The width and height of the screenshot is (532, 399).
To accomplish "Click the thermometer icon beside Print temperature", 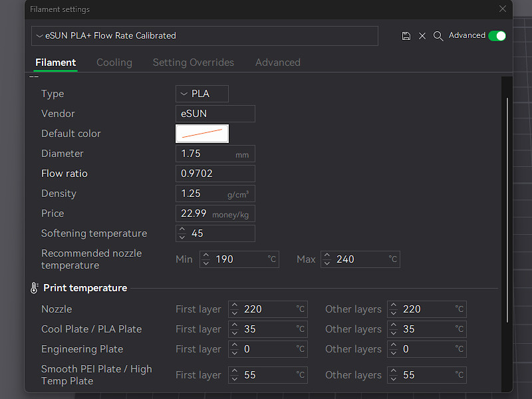I will [x=34, y=288].
